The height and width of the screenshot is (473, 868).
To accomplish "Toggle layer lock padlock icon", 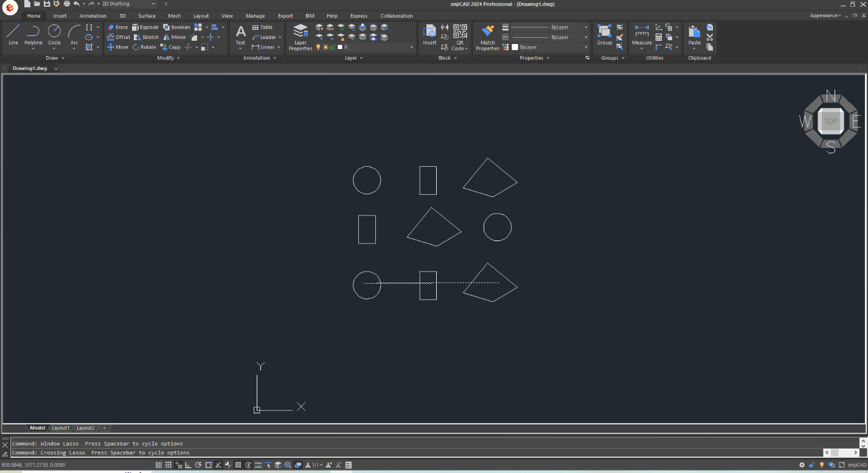I will tap(333, 47).
